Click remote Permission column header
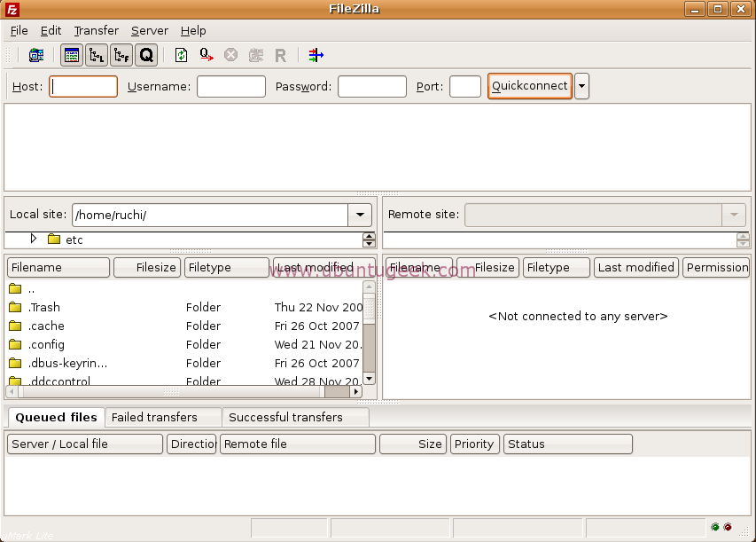 click(x=716, y=267)
